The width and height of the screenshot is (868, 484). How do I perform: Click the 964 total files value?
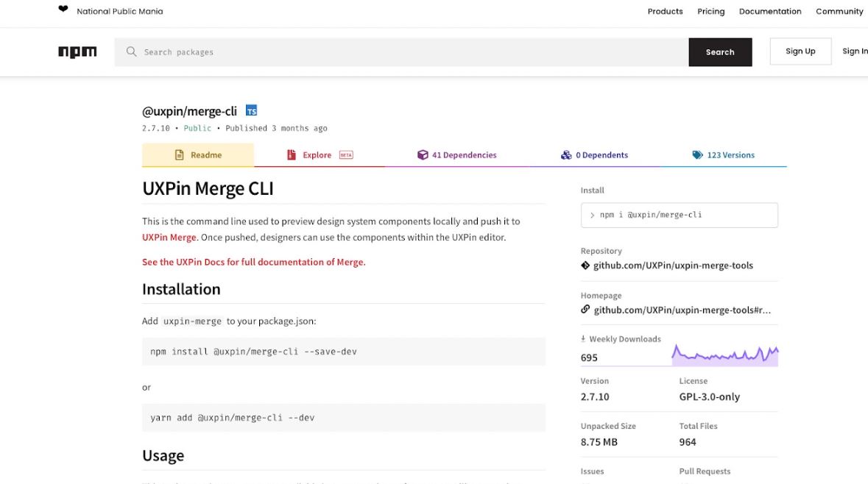click(688, 442)
